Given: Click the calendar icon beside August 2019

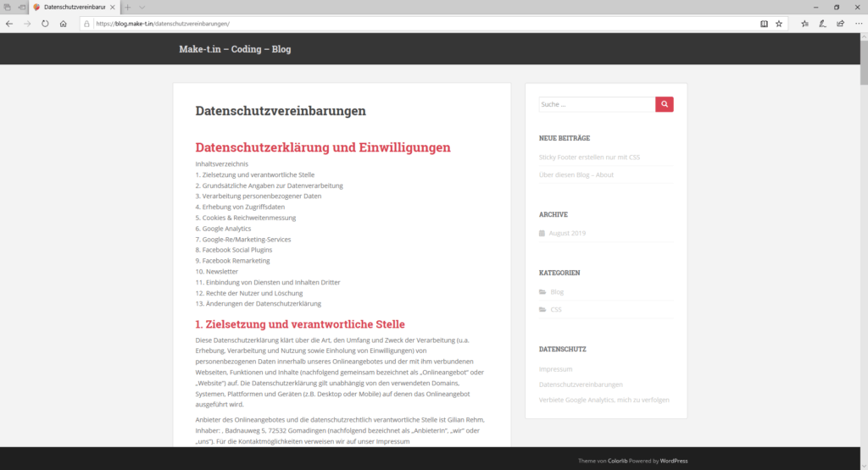Looking at the screenshot, I should pos(542,234).
